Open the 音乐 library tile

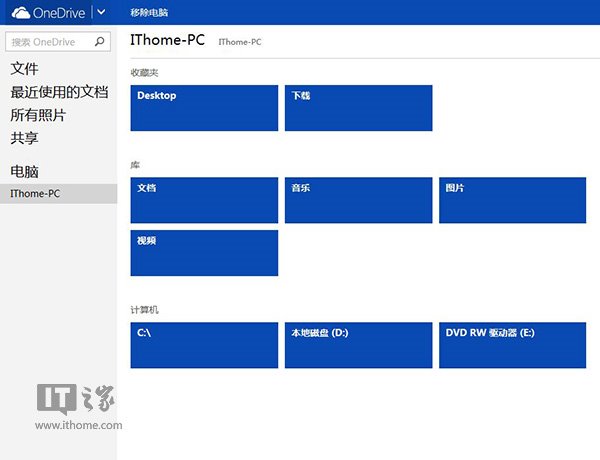click(359, 200)
